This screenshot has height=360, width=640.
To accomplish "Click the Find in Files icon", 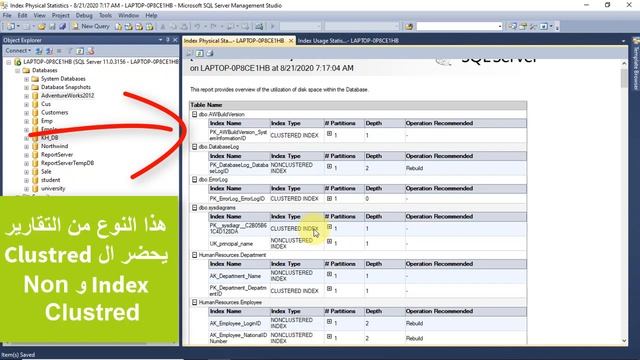I will pos(409,27).
